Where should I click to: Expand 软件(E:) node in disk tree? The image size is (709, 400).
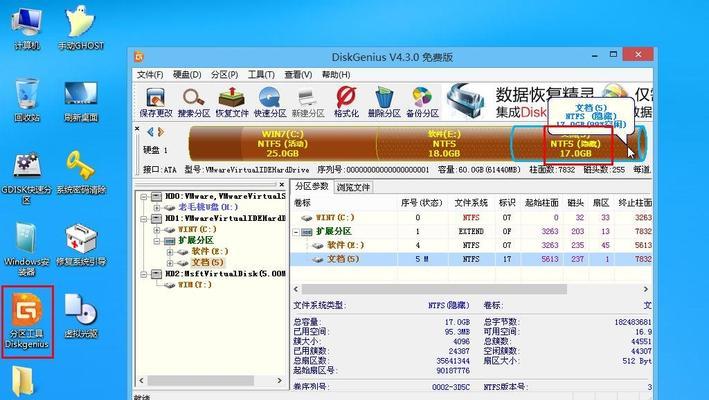point(170,252)
